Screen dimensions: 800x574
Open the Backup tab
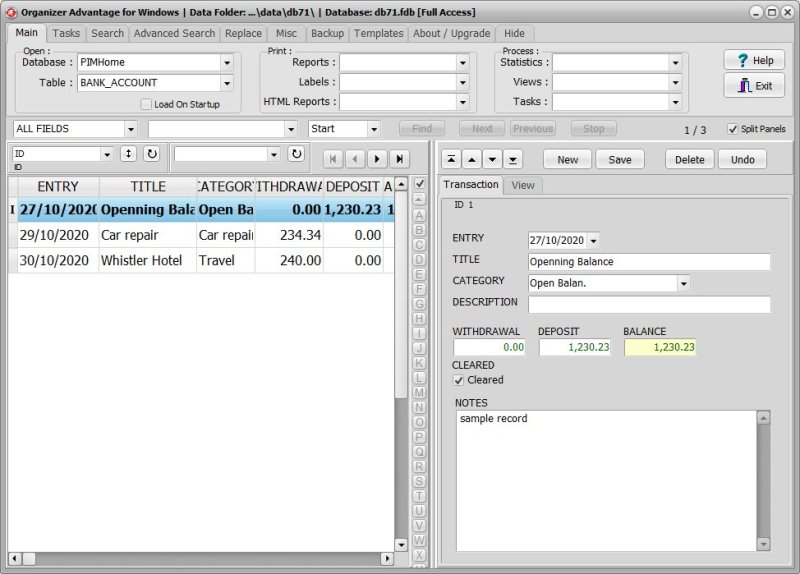[327, 33]
